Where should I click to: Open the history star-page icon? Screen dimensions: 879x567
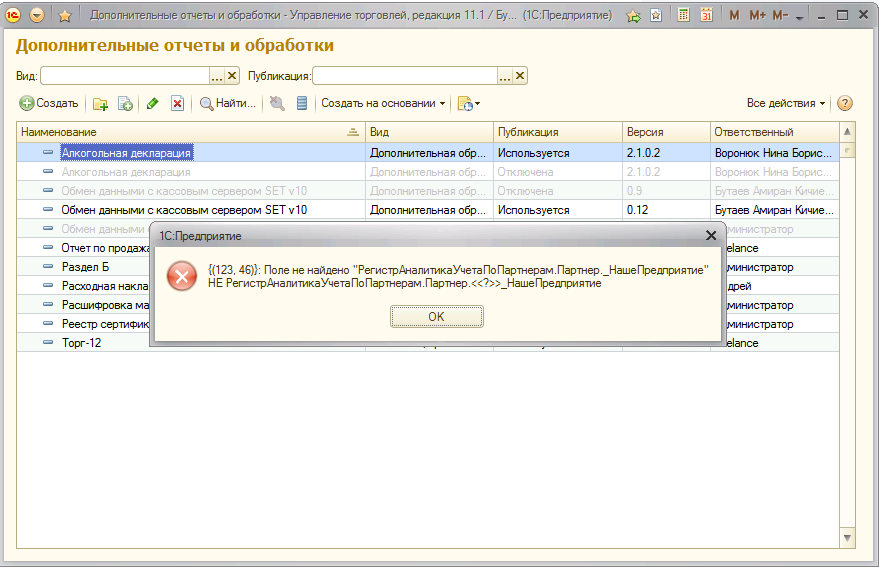pyautogui.click(x=655, y=16)
